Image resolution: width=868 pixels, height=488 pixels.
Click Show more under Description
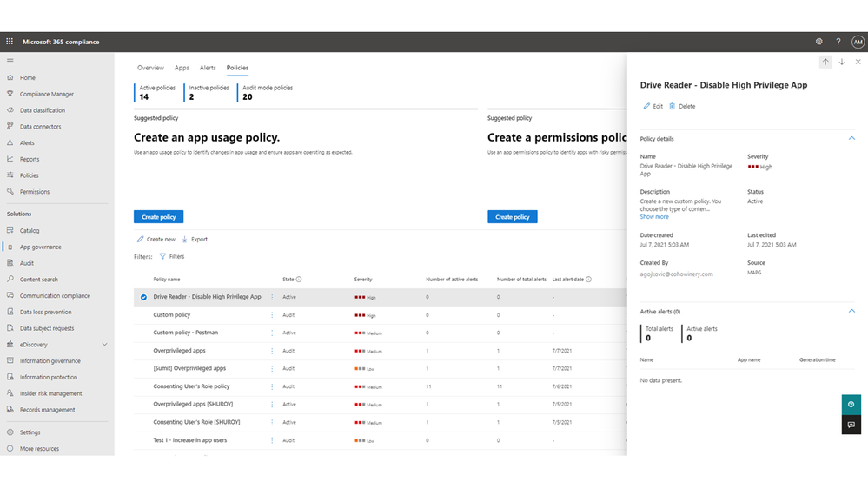pos(653,217)
